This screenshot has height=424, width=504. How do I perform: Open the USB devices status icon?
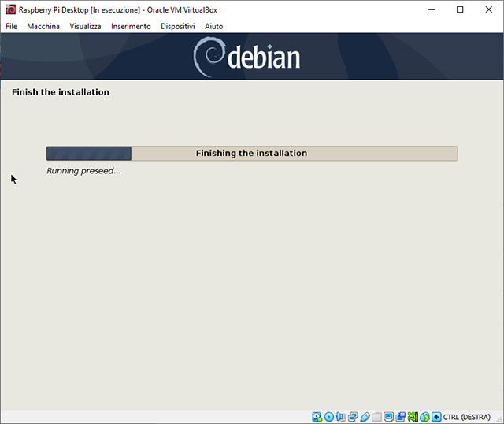pyautogui.click(x=365, y=416)
